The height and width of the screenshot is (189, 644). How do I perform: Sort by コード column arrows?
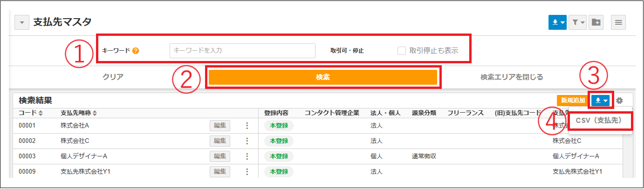click(x=40, y=113)
